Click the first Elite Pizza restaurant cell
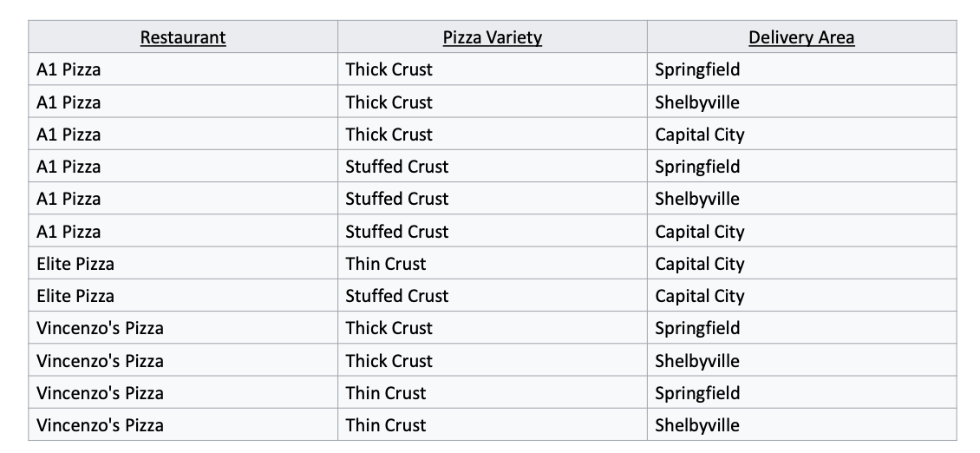Viewport: 980px width, 453px height. [x=183, y=264]
